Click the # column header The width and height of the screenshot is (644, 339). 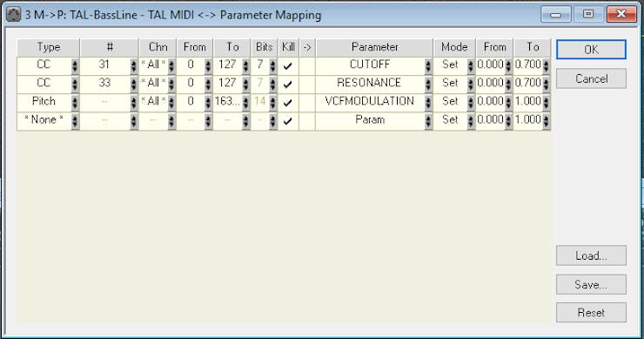click(x=110, y=47)
